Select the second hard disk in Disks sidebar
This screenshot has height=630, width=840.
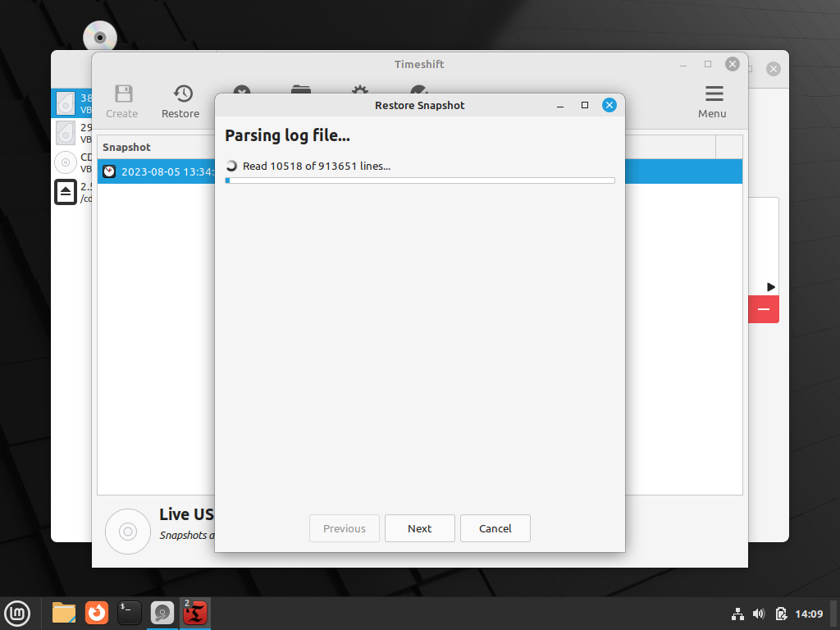pyautogui.click(x=72, y=133)
